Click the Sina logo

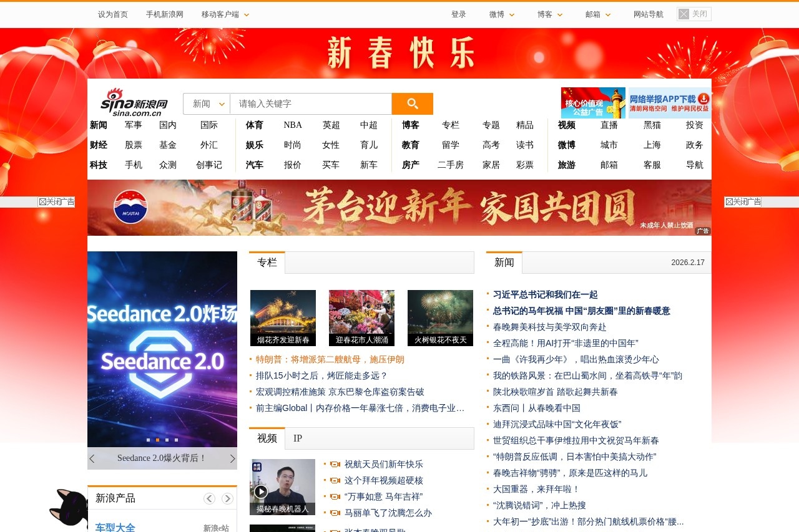134,102
